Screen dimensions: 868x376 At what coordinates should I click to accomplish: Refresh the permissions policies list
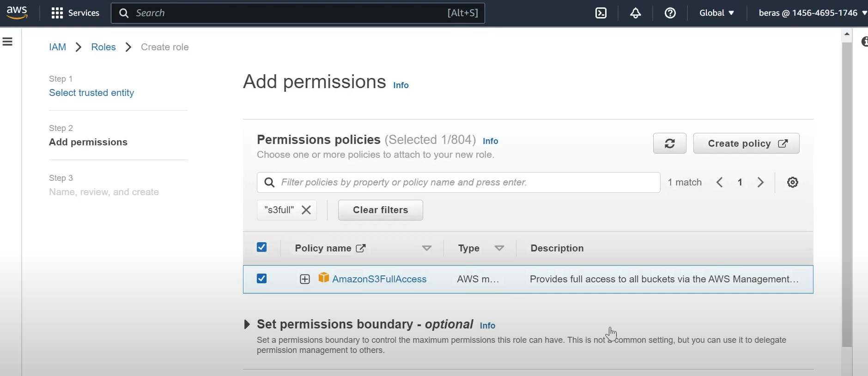(x=669, y=143)
